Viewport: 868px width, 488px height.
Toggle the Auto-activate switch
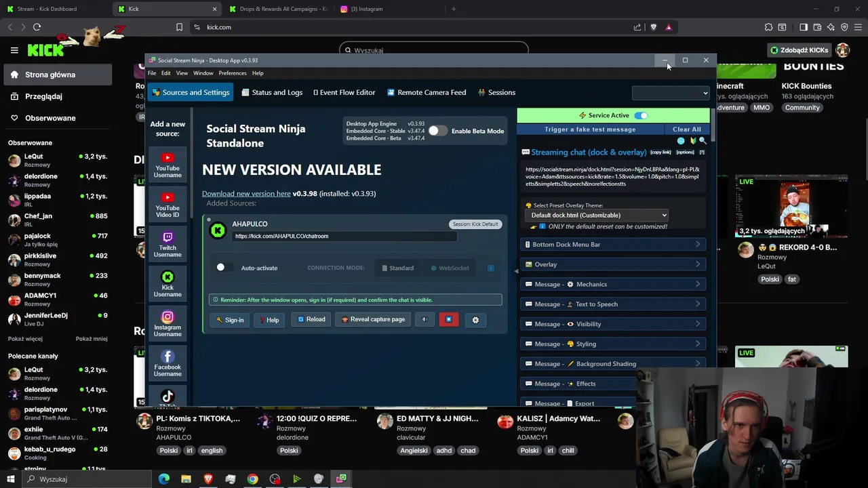(224, 268)
